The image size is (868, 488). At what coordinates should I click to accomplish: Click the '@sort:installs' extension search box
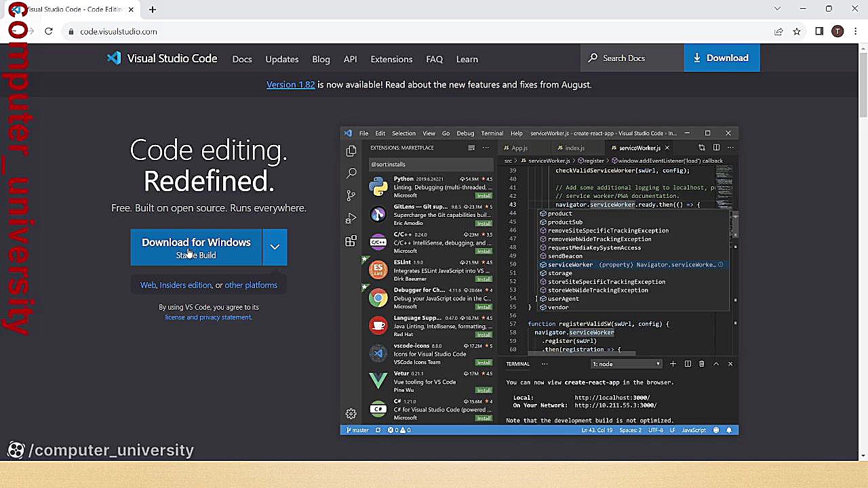point(430,164)
